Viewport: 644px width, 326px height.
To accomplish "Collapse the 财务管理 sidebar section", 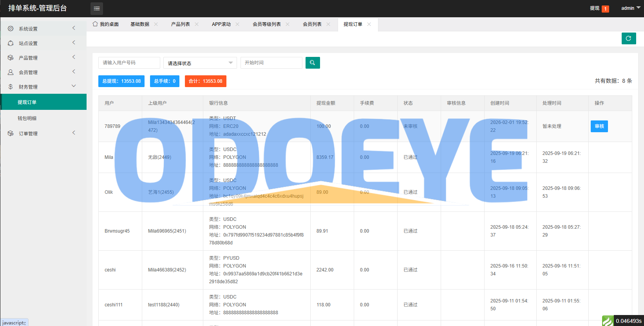I will click(43, 87).
